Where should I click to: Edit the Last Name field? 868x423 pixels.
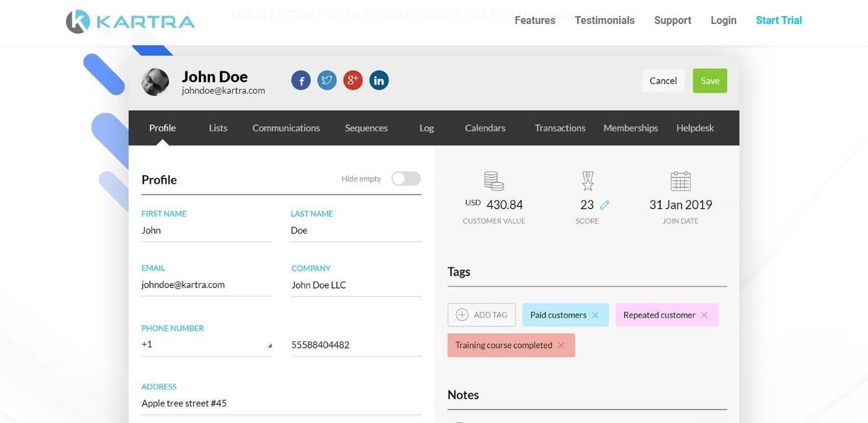(x=356, y=231)
